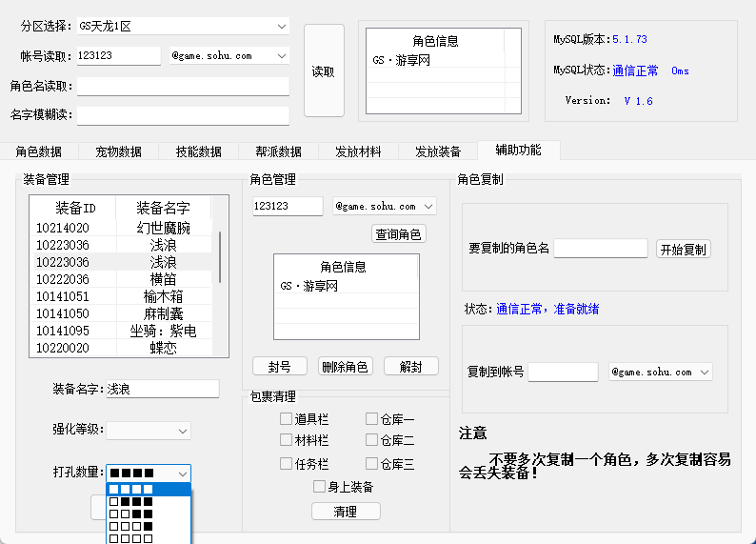Switch to the 角色数据 tab

[39, 151]
